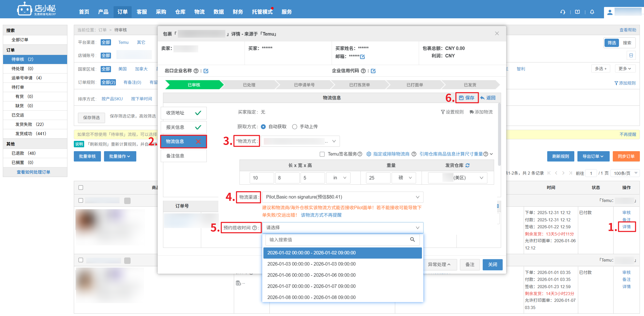644x316 pixels.
Task: Enable the Temu签名服务 checkbox
Action: pos(322,154)
